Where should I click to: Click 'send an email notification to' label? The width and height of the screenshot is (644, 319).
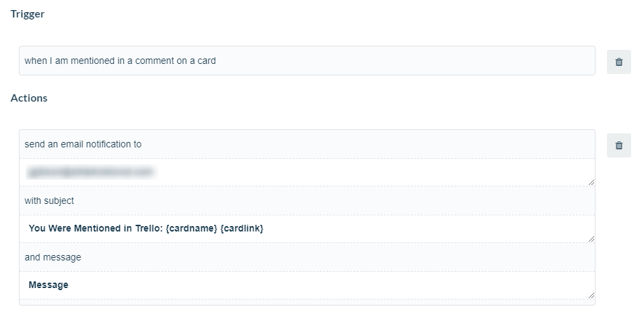(x=83, y=144)
